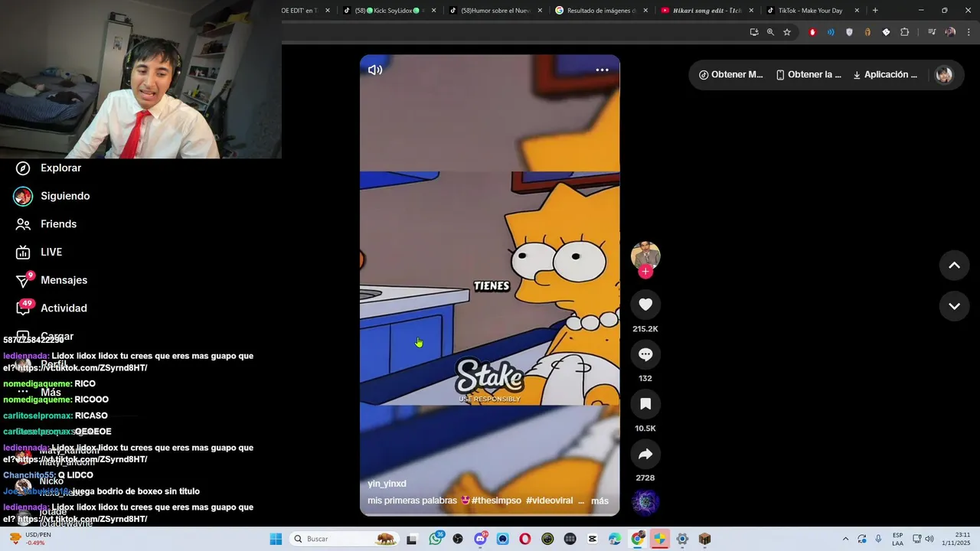The image size is (980, 551).
Task: Open the extensions puzzle menu
Action: coord(905,32)
